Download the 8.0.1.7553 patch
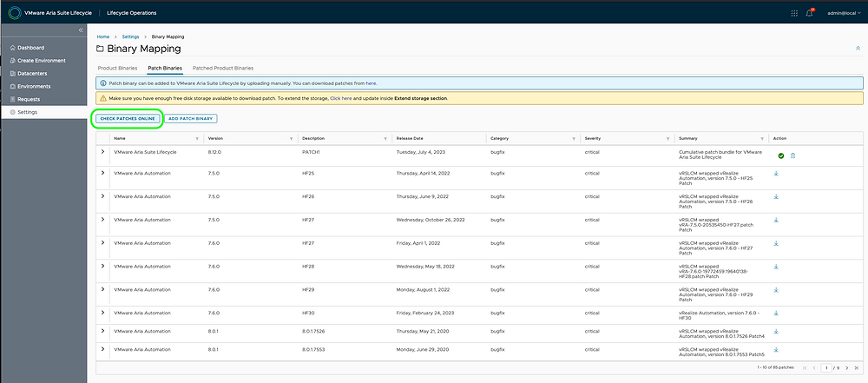Image resolution: width=868 pixels, height=383 pixels. [x=776, y=350]
